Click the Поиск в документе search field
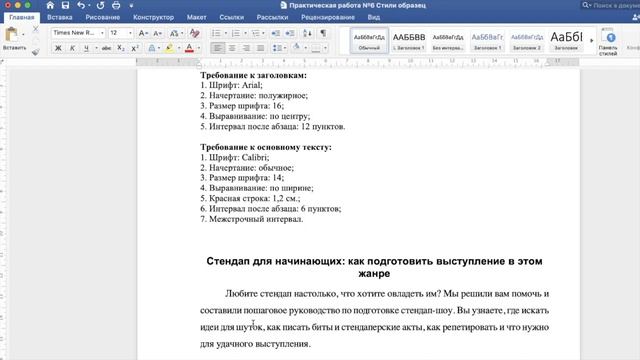 [x=610, y=5]
